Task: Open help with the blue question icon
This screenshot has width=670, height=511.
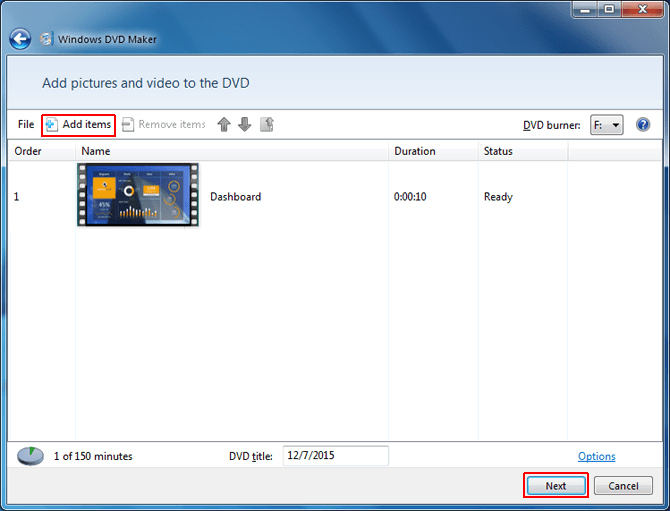Action: coord(643,125)
